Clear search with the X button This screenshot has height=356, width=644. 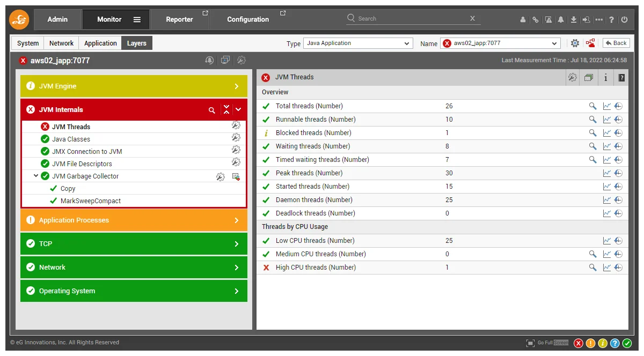(x=472, y=18)
